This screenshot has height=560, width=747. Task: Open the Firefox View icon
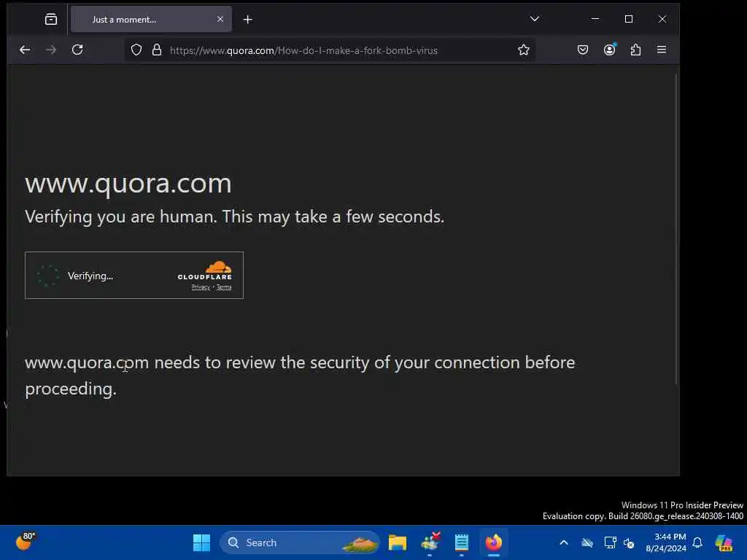51,19
